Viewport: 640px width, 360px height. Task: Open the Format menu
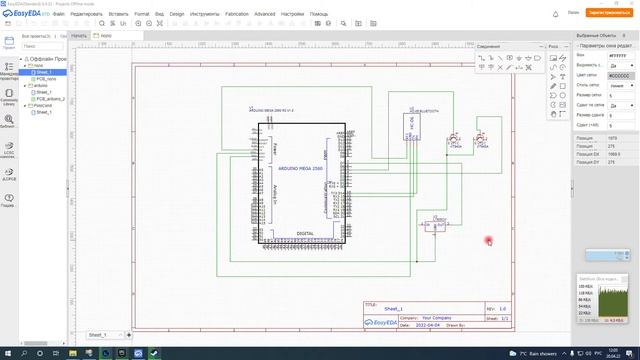point(142,14)
